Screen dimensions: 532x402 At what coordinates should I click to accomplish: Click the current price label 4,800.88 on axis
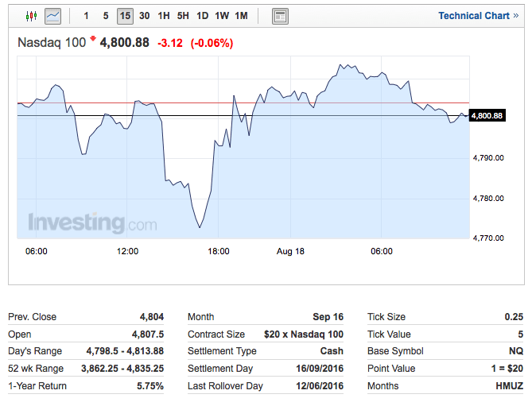click(x=487, y=116)
